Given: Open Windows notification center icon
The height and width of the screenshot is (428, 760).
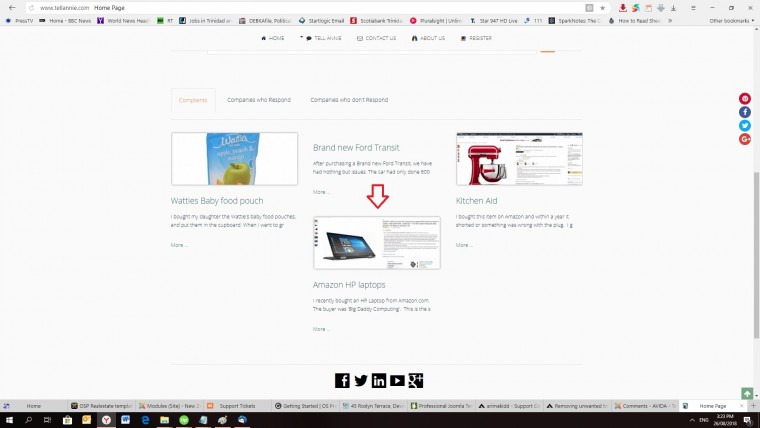Looking at the screenshot, I should tap(747, 420).
